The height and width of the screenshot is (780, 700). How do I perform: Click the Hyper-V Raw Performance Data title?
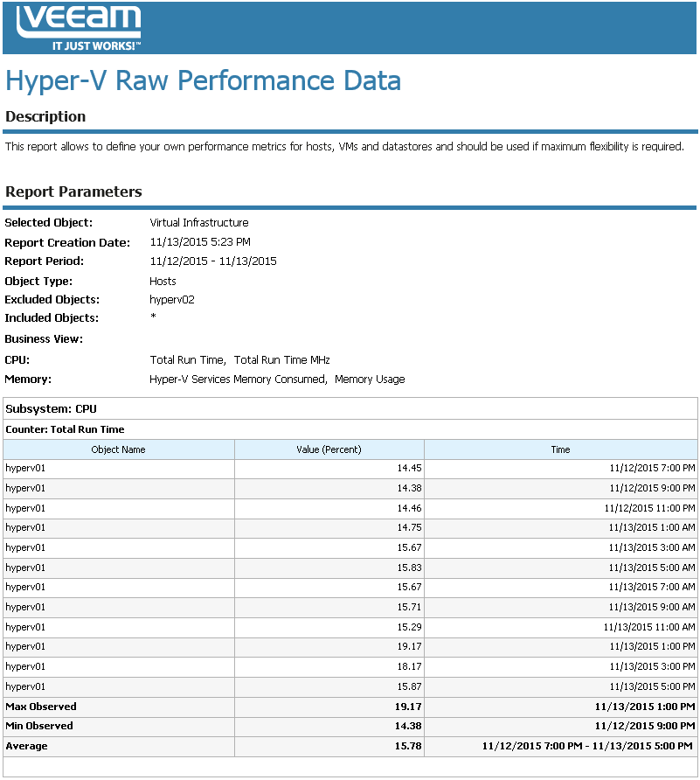click(x=203, y=80)
